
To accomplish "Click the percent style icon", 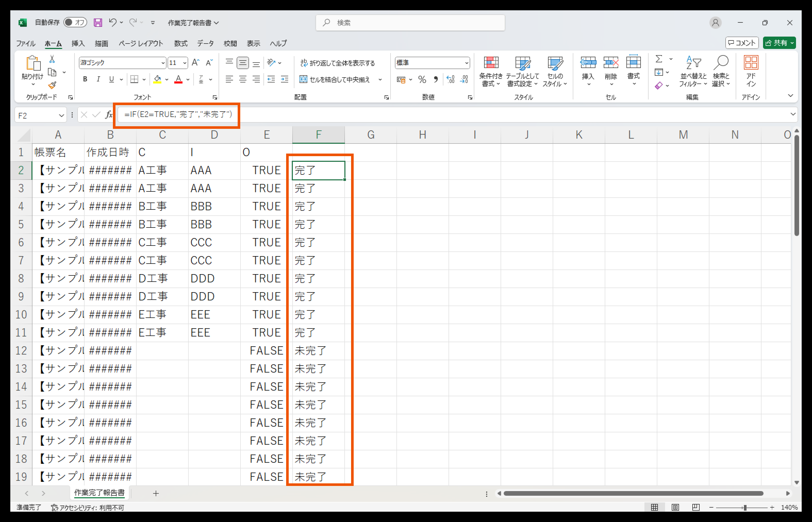I will [422, 80].
